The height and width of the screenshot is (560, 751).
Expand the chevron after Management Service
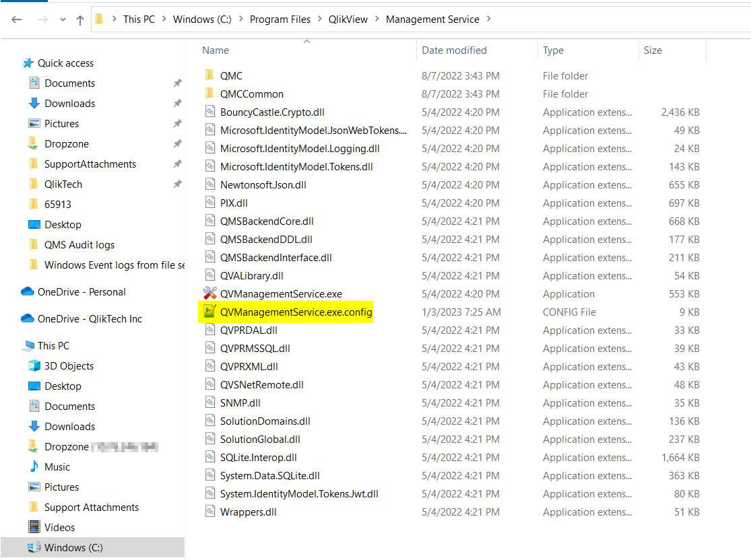pyautogui.click(x=489, y=20)
